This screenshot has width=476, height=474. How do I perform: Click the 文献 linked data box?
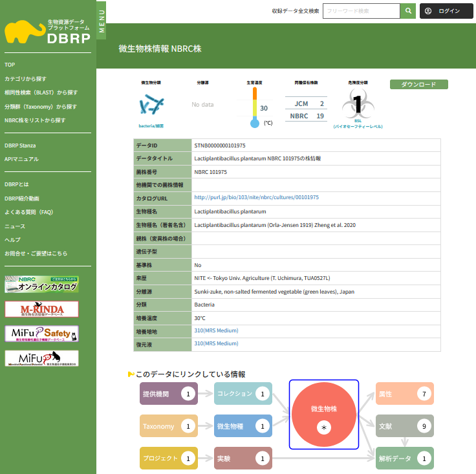point(404,426)
